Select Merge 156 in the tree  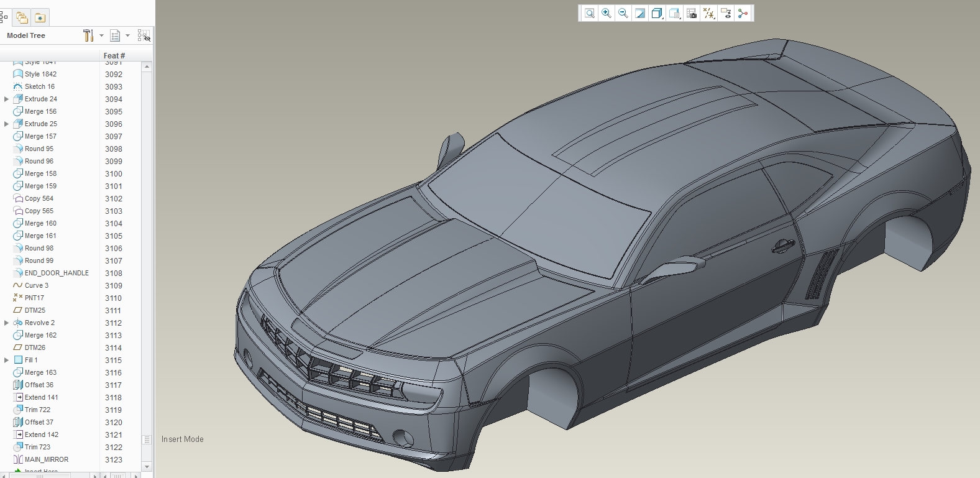(x=40, y=111)
